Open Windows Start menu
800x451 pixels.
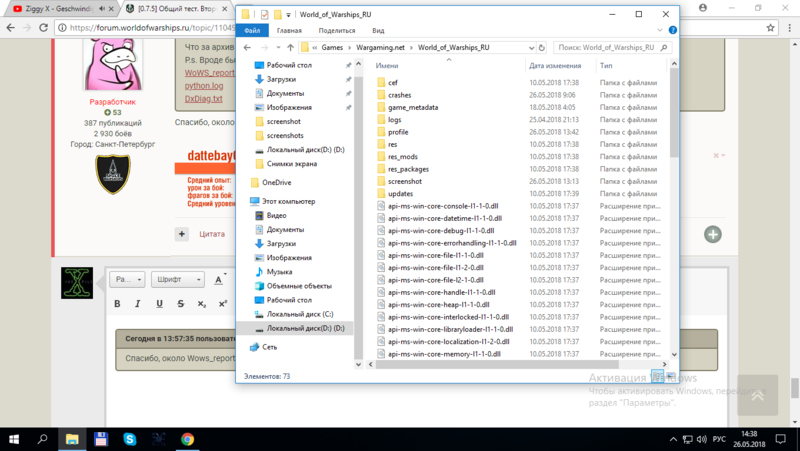click(x=14, y=439)
